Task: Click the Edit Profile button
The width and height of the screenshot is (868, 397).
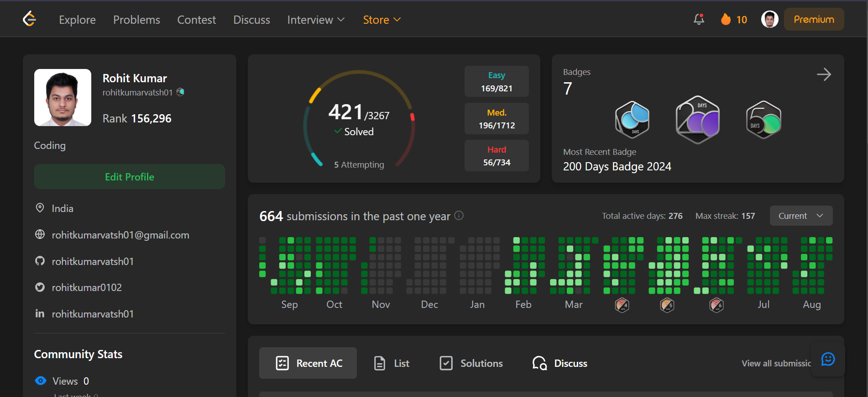Action: [x=130, y=177]
